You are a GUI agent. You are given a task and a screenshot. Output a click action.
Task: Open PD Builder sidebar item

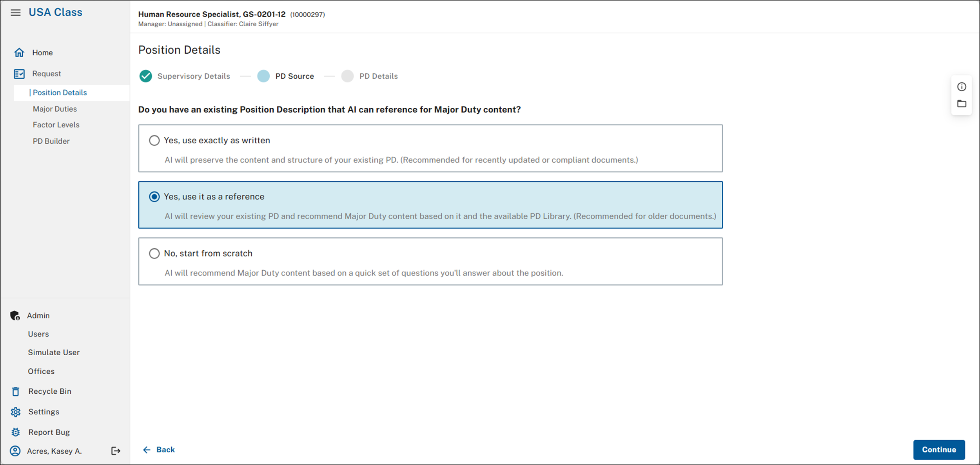[x=51, y=141]
